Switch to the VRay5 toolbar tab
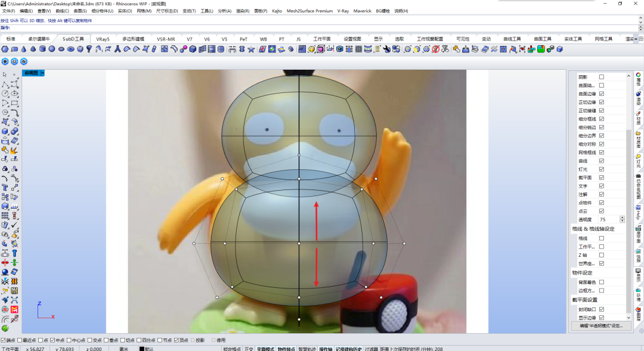Image resolution: width=644 pixels, height=351 pixels. [103, 39]
